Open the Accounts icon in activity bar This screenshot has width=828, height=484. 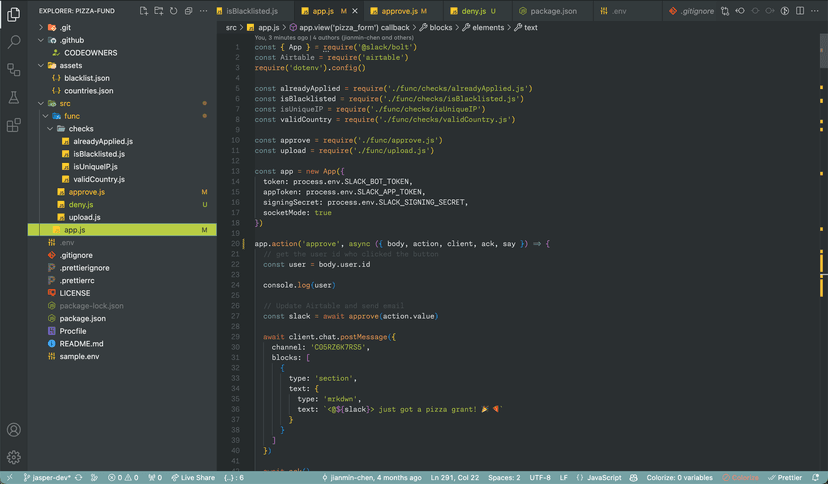pyautogui.click(x=14, y=430)
